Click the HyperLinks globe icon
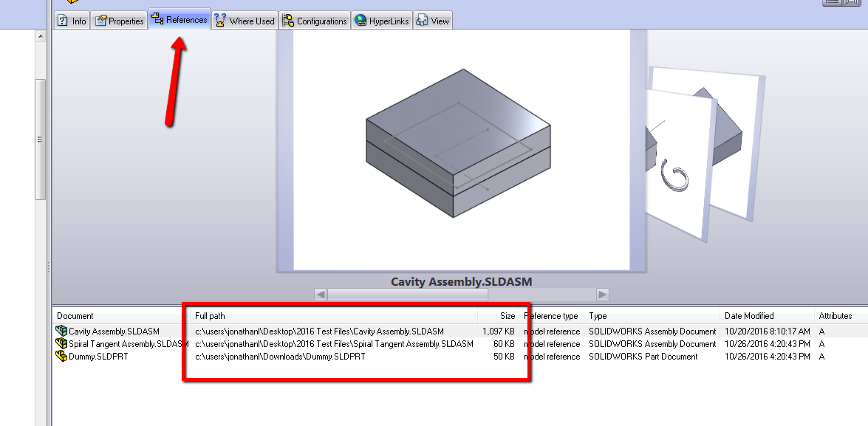Viewport: 868px width, 426px height. pos(361,21)
